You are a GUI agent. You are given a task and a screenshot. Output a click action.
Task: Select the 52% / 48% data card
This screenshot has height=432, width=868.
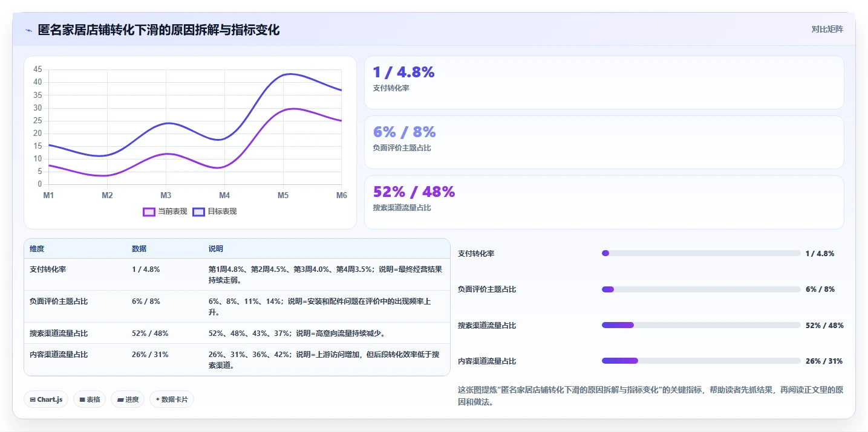[x=604, y=202]
